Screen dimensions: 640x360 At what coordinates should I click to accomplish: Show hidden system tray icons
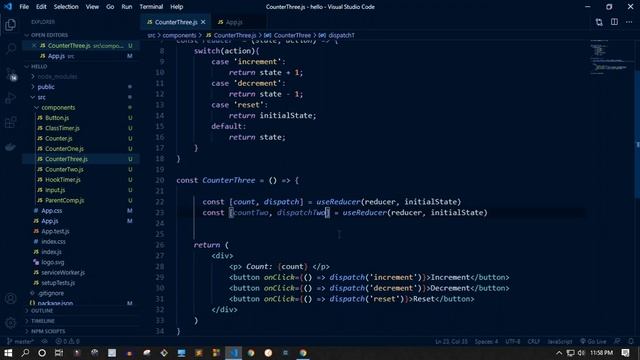point(559,353)
